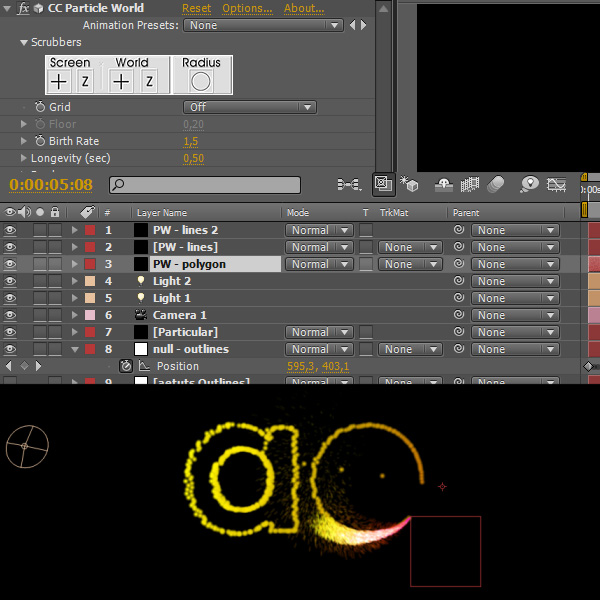Click the TrkMat column header
The width and height of the screenshot is (600, 600).
coord(394,213)
